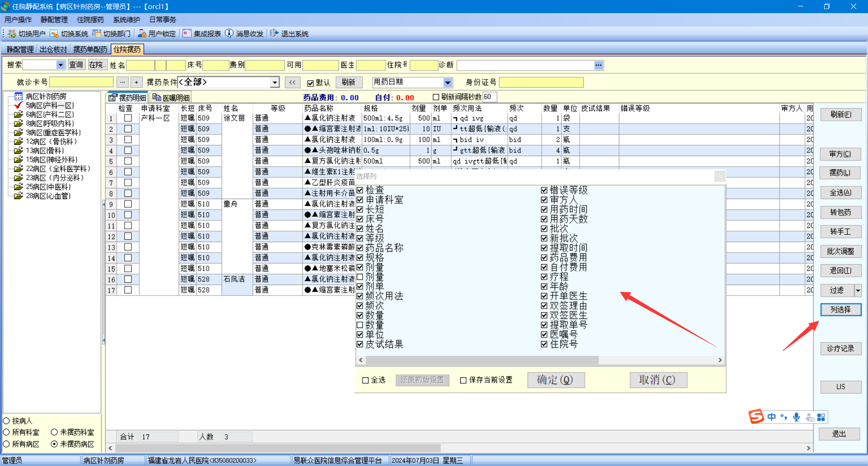Click the folder icon for 13病区(骨科)

[x=19, y=151]
